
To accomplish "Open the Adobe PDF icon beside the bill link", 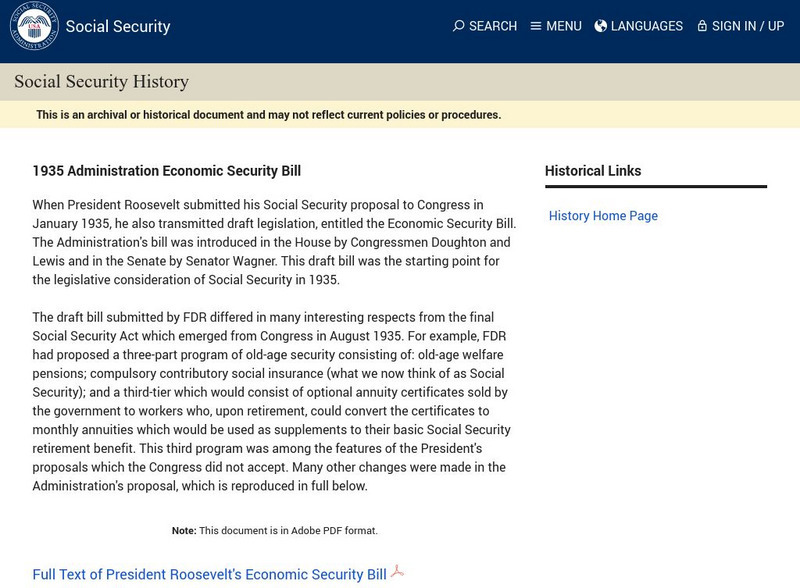I will coord(397,572).
